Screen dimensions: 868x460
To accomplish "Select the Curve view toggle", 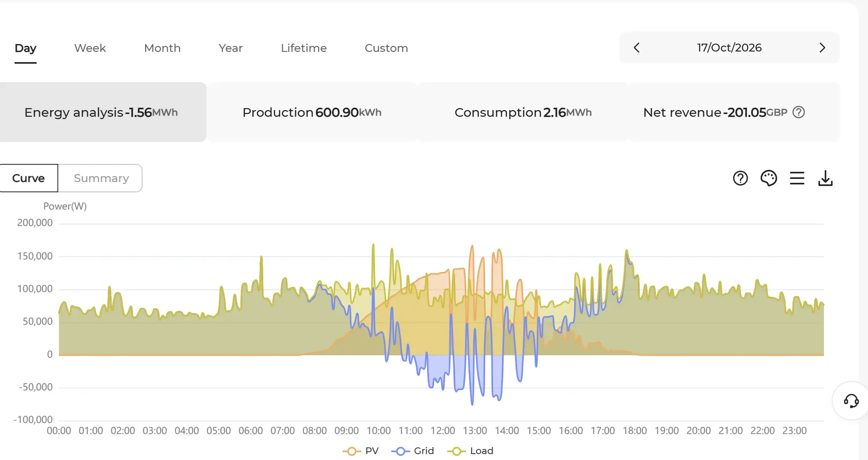I will tap(29, 178).
